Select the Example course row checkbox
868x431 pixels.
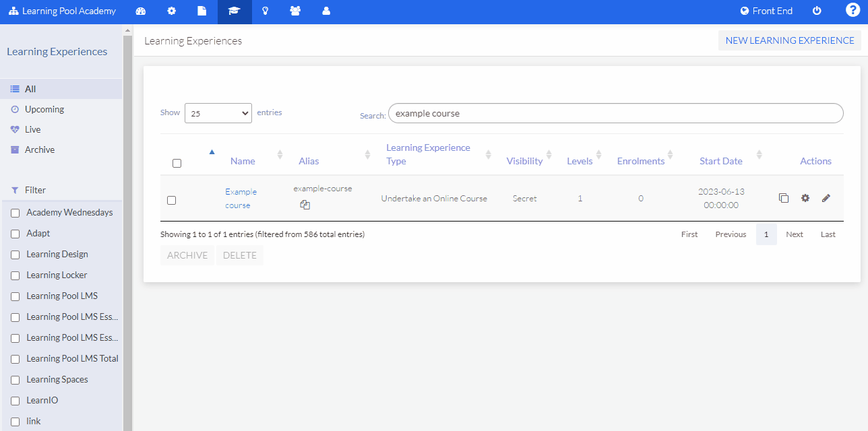coord(171,200)
